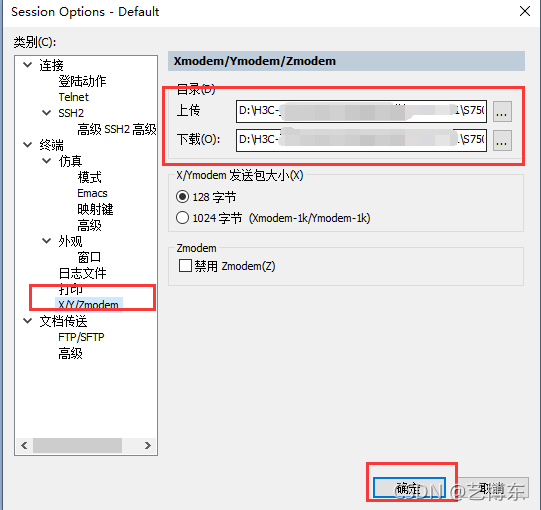Image resolution: width=541 pixels, height=510 pixels.
Task: Select the 文档传送 category
Action: click(63, 321)
